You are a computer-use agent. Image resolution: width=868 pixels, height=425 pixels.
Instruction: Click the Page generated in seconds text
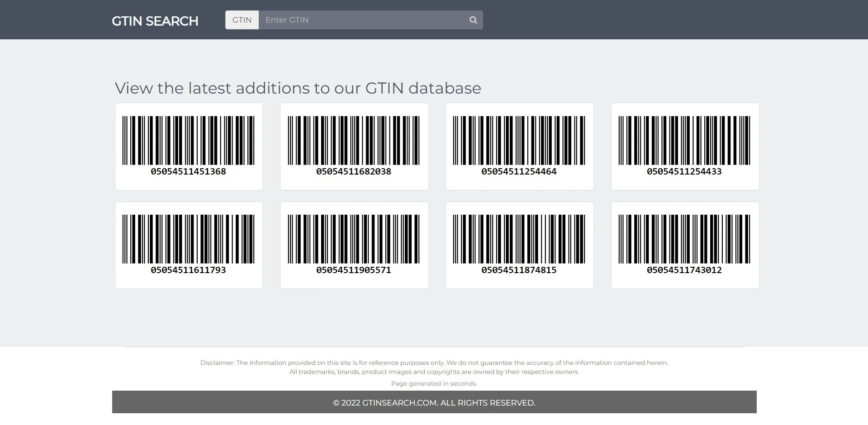[x=434, y=383]
